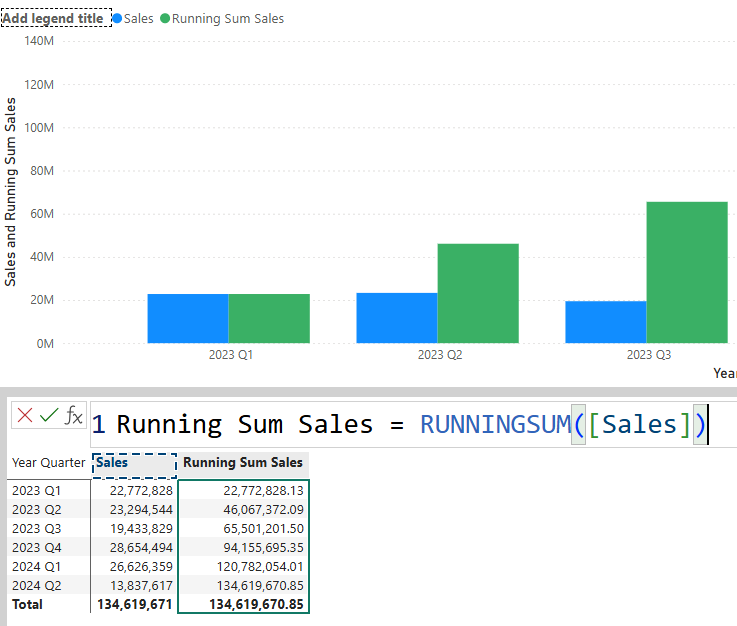Click the 20M y-axis tick label

(42, 300)
